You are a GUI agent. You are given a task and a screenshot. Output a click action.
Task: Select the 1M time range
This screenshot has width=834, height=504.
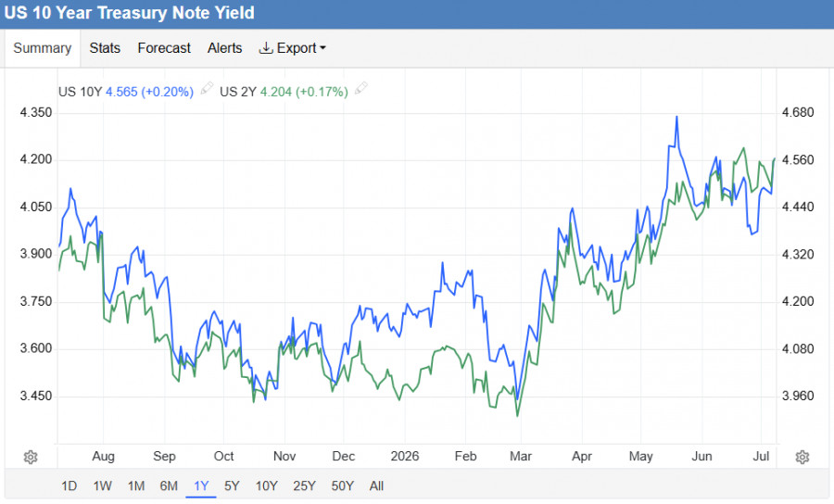[x=136, y=485]
